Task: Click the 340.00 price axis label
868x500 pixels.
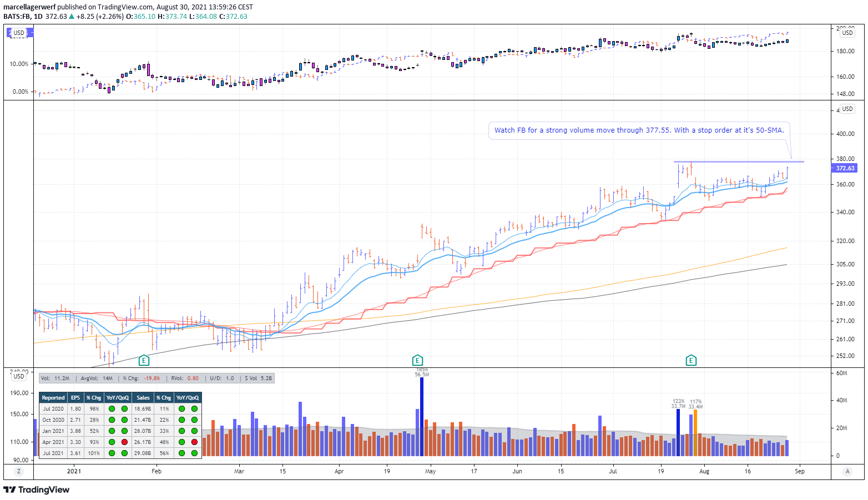Action: coord(846,212)
